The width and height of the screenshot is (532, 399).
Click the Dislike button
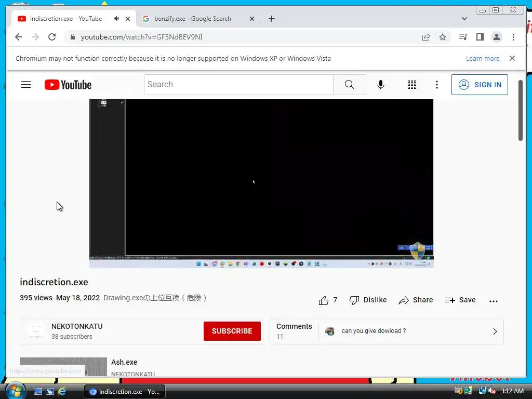pos(368,300)
